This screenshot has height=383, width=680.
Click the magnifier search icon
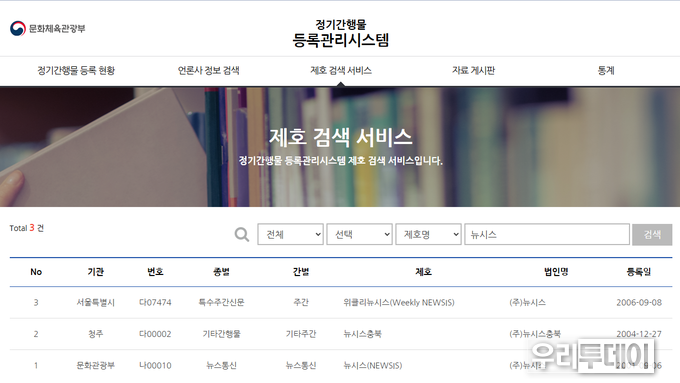tap(242, 235)
